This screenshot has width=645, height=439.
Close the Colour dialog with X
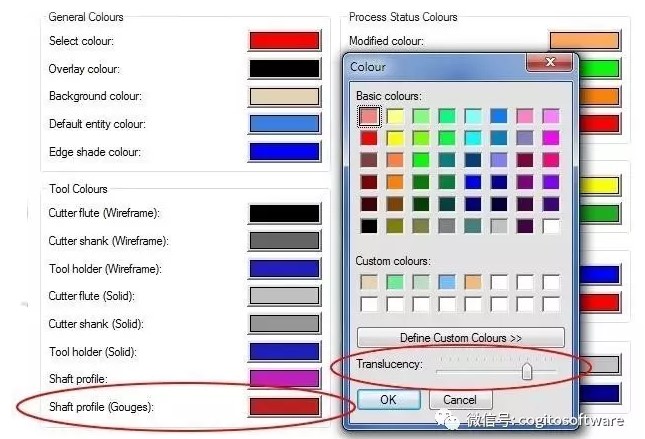550,62
